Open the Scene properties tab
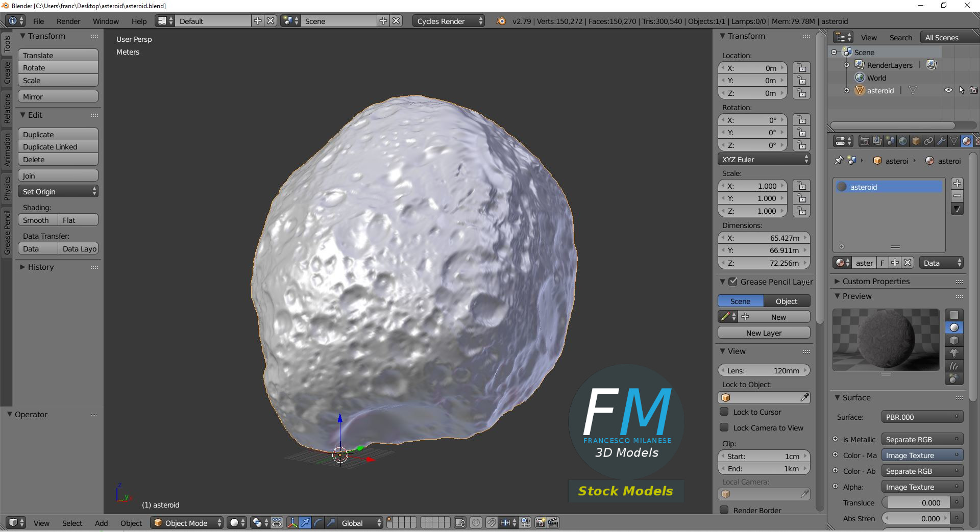The image size is (980, 532). click(x=890, y=141)
